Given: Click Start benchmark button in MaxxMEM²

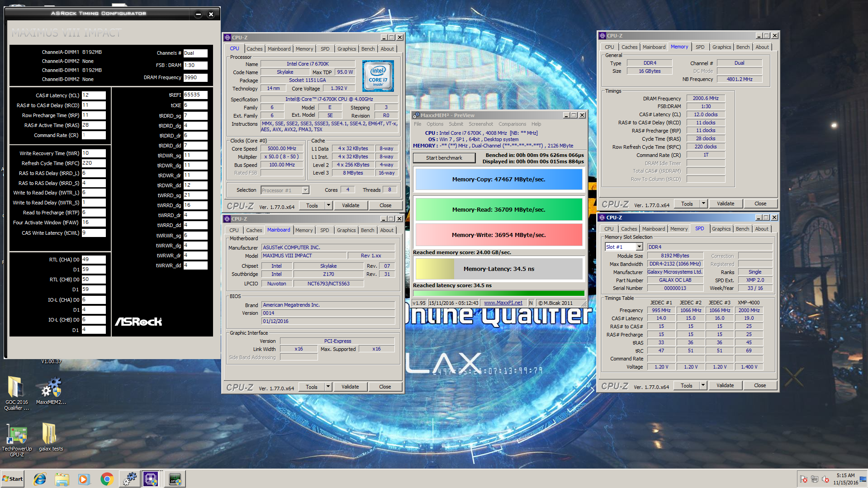Looking at the screenshot, I should 444,158.
